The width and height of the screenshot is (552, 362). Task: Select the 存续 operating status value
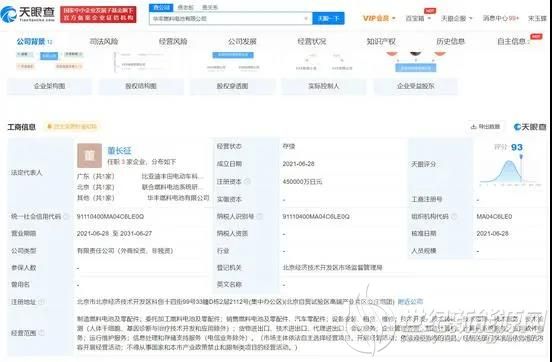point(289,146)
